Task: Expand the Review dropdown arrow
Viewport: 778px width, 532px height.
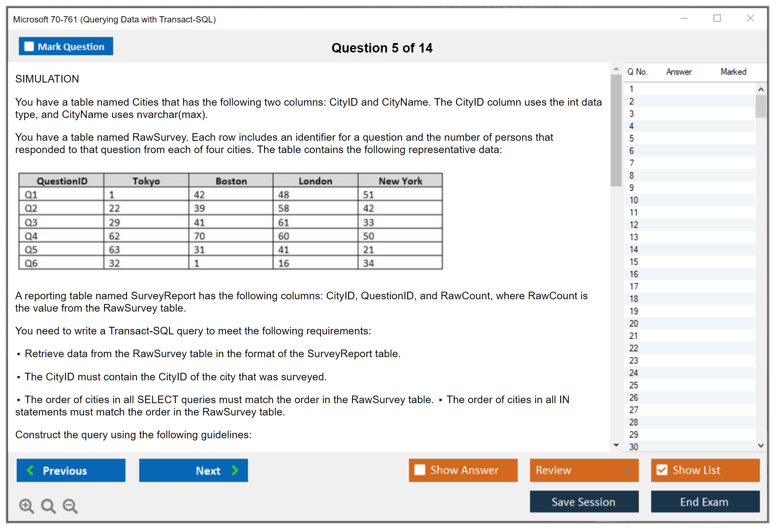Action: click(x=628, y=470)
